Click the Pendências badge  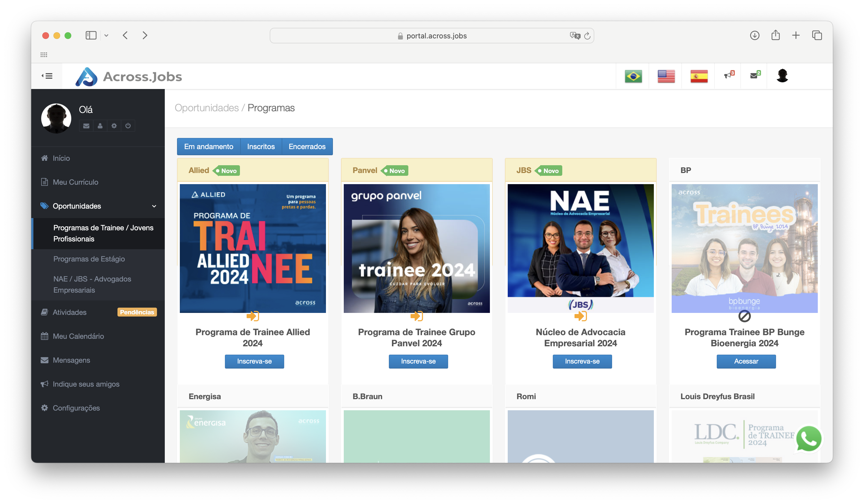[137, 312]
